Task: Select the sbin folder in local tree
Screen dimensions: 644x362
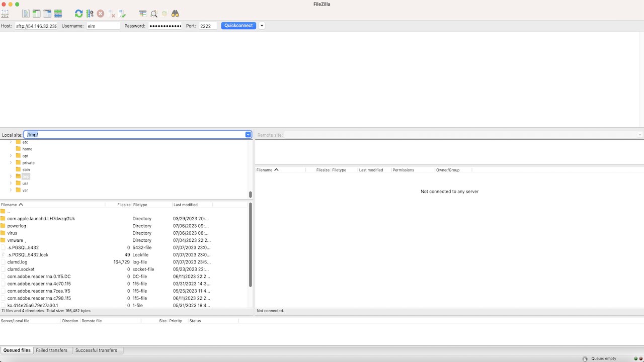Action: [26, 169]
